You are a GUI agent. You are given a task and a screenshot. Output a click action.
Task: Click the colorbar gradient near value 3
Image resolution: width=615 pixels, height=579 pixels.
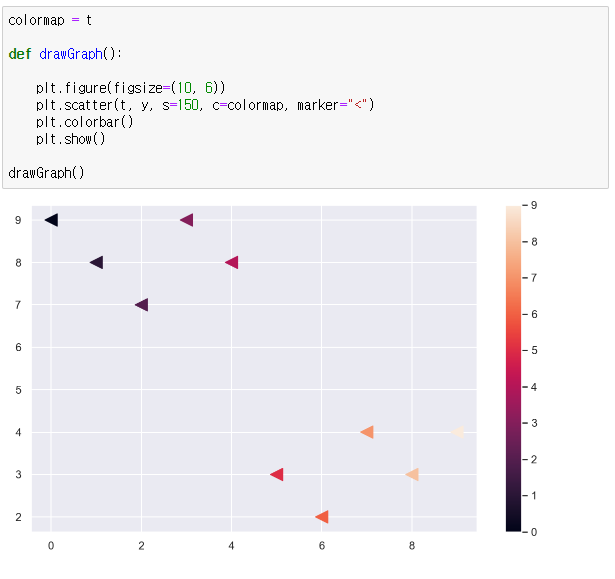[x=513, y=423]
